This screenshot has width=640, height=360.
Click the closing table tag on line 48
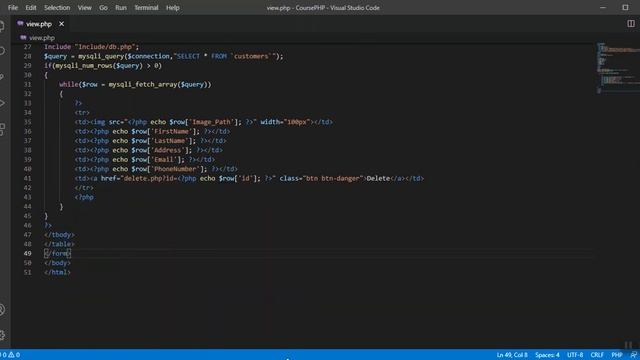click(x=59, y=244)
